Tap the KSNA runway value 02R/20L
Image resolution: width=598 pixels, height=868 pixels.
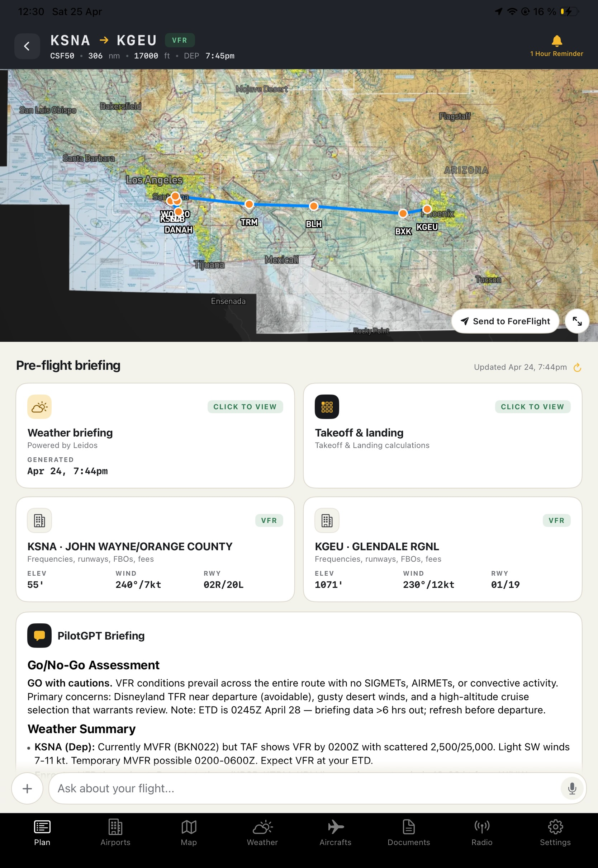(x=224, y=585)
